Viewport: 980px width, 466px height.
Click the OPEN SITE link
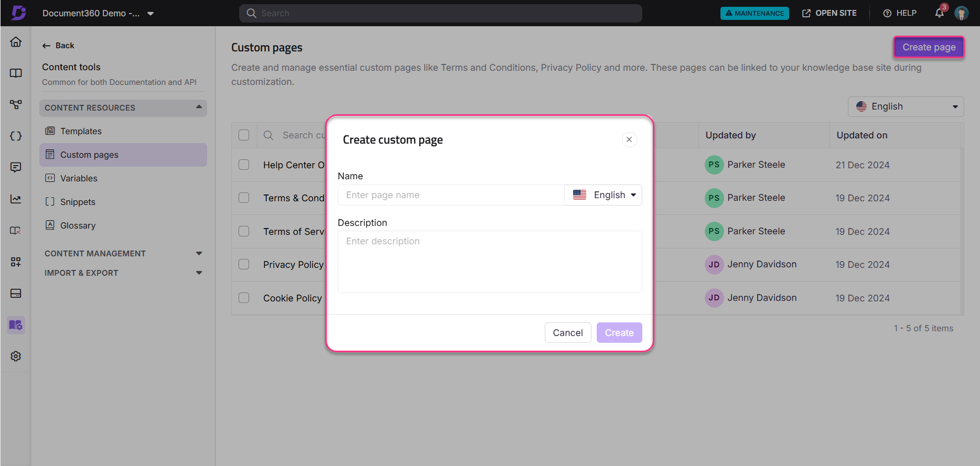pos(829,13)
